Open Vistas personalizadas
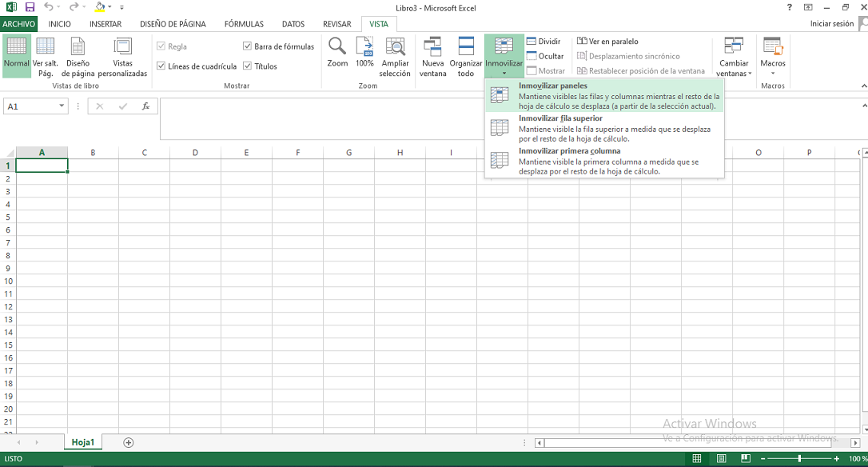 pos(122,56)
